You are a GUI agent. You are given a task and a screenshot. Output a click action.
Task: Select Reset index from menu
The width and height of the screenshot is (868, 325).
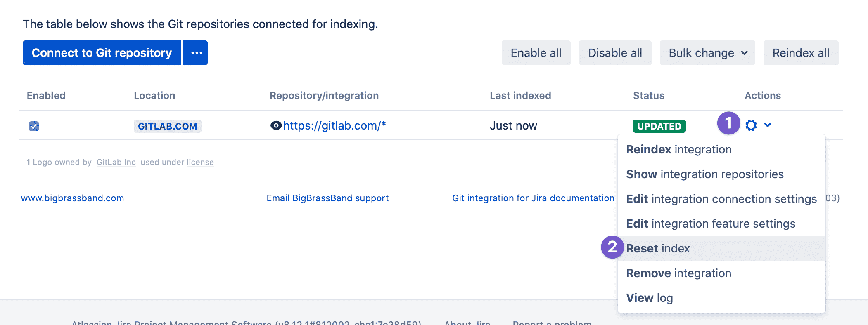click(658, 248)
